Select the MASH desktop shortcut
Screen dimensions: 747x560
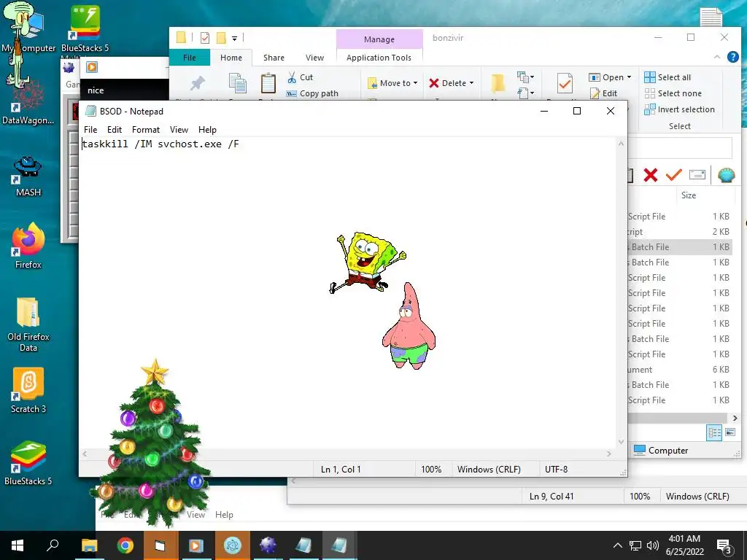click(x=28, y=176)
